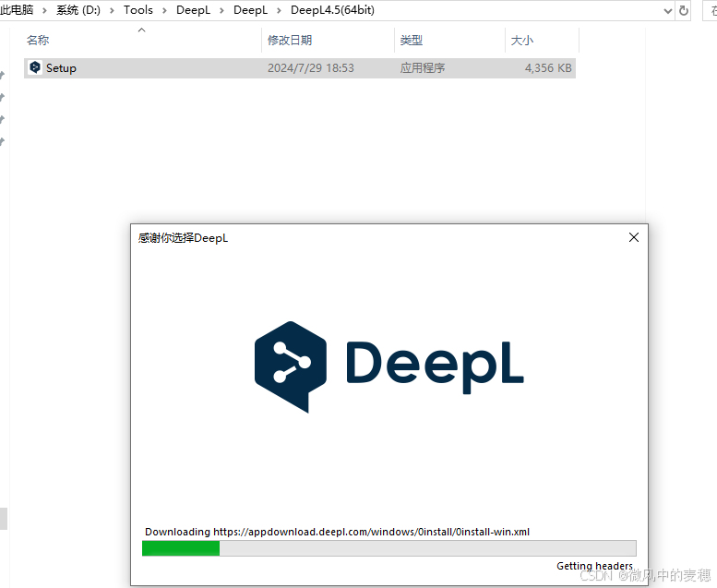Click the 感谢你选择DeepL dialog title
This screenshot has height=588, width=717.
183,238
